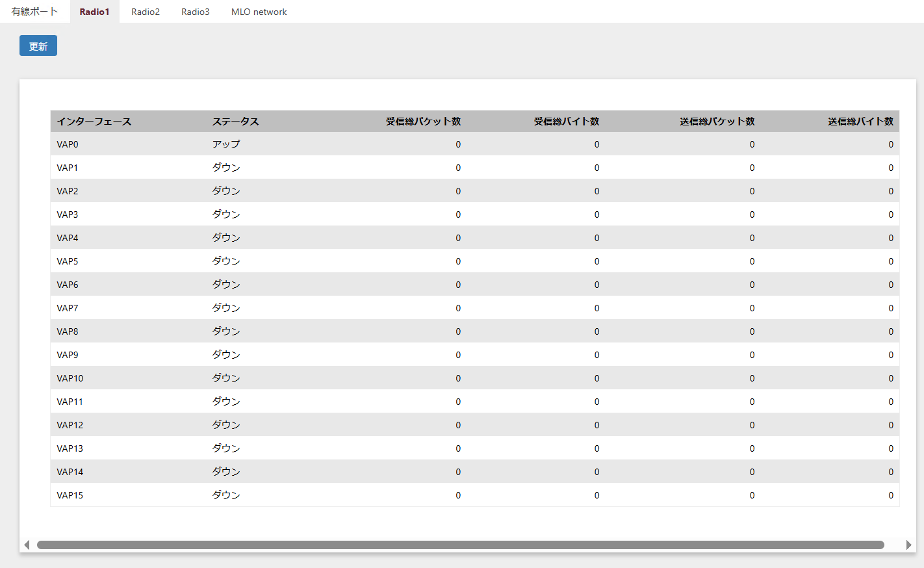Select the Radio1 tab
The width and height of the screenshot is (924, 568).
[94, 12]
